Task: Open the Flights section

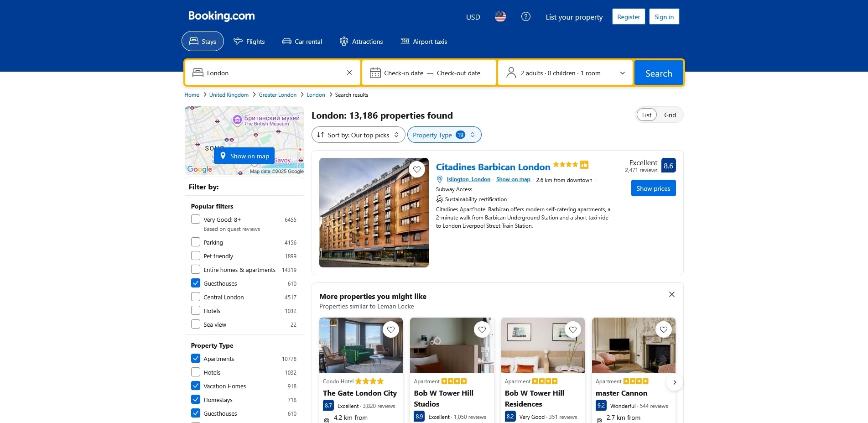Action: pos(249,41)
